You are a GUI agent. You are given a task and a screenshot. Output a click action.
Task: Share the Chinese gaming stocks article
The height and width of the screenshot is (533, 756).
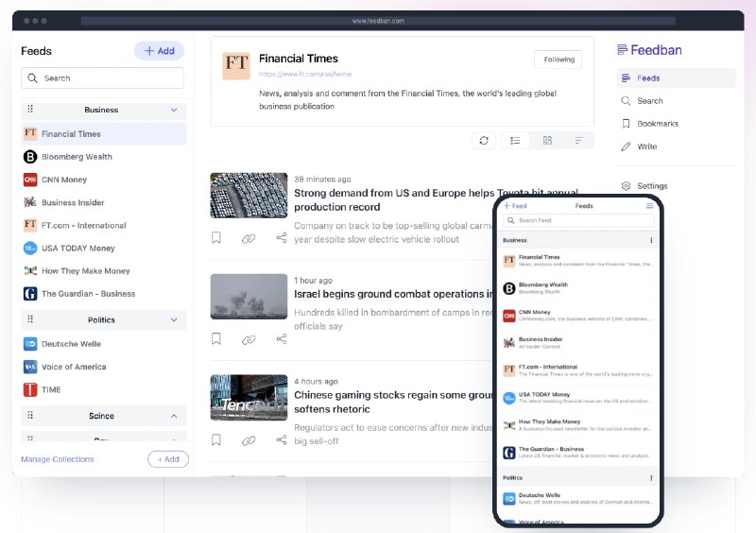click(282, 439)
